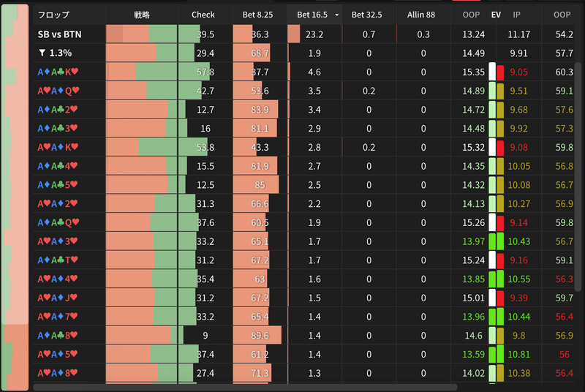Open the A♦A♣K♥ flop row
Screen dimensions: 585x392
58,72
